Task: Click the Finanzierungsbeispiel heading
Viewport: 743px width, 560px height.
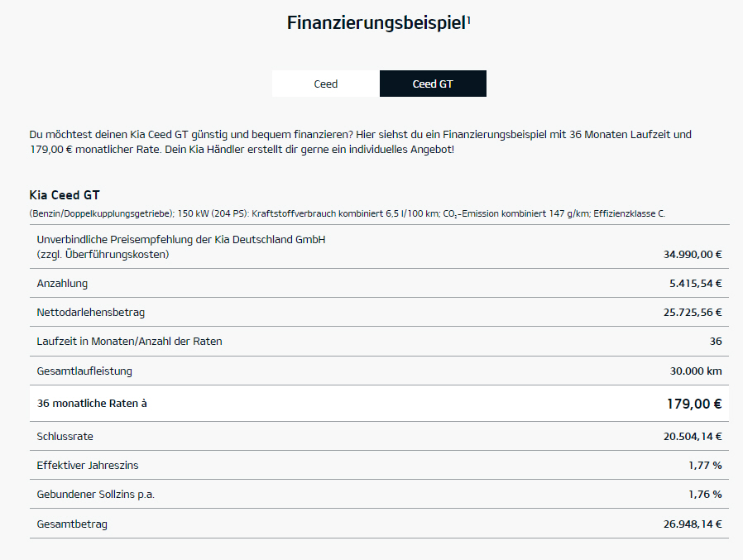Action: (376, 22)
